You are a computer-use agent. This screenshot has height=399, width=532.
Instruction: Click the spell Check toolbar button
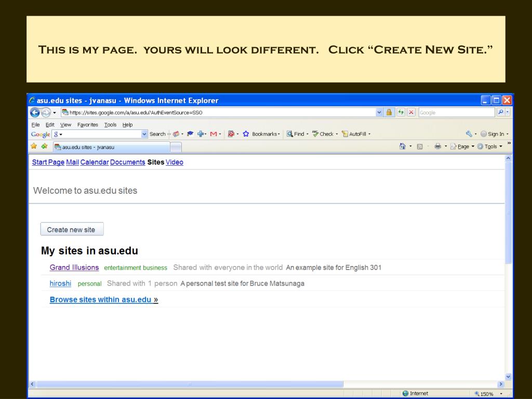(x=323, y=134)
